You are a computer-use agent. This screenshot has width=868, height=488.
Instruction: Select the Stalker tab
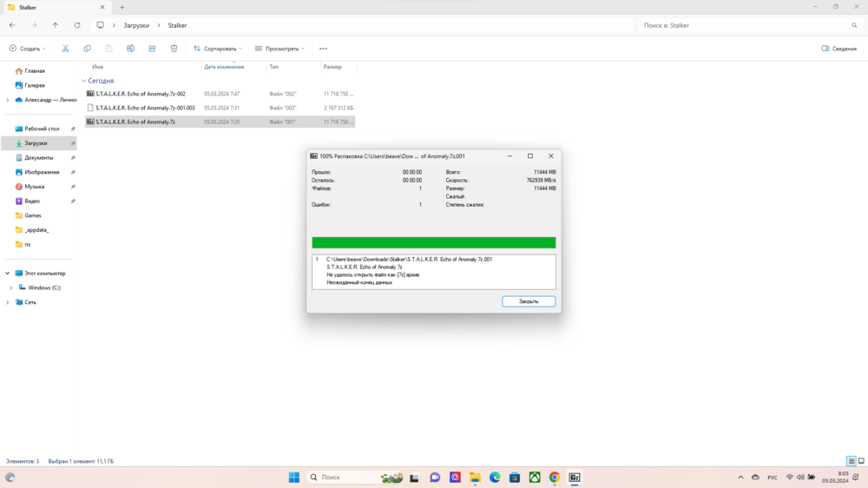click(x=52, y=7)
